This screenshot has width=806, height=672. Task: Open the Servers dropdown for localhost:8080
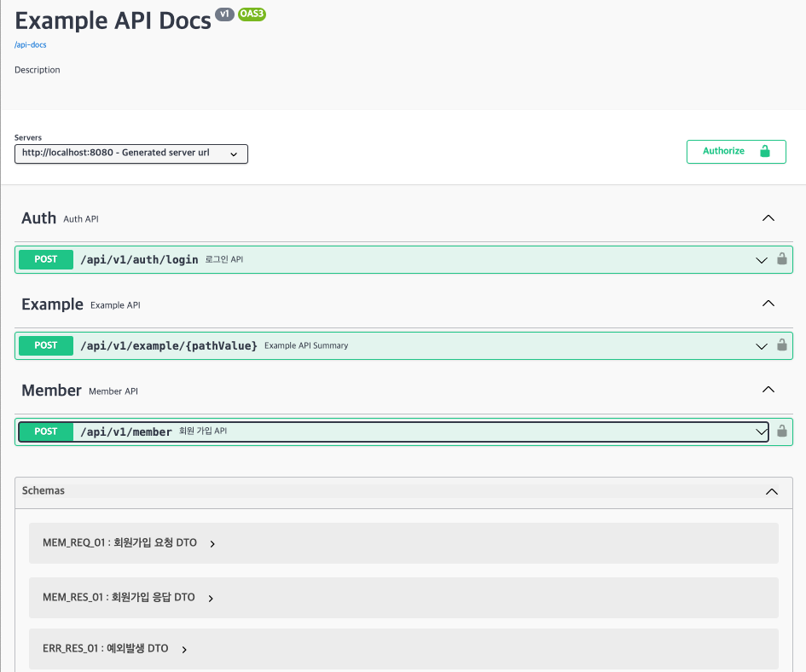click(x=131, y=154)
